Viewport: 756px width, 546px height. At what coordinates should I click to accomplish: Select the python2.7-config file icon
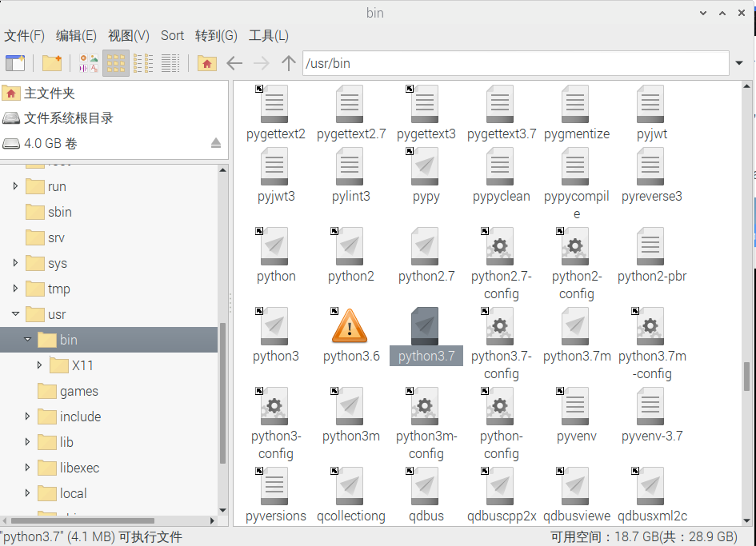(x=500, y=247)
